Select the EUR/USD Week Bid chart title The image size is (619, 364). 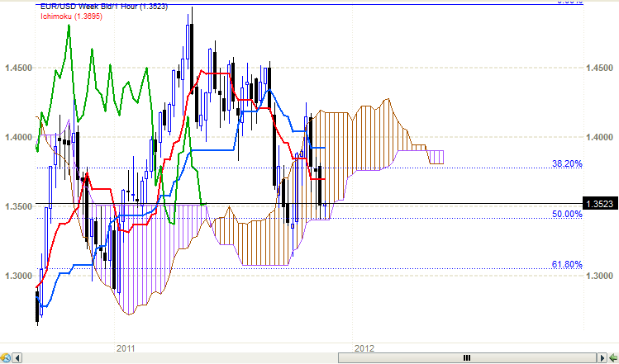tap(104, 7)
